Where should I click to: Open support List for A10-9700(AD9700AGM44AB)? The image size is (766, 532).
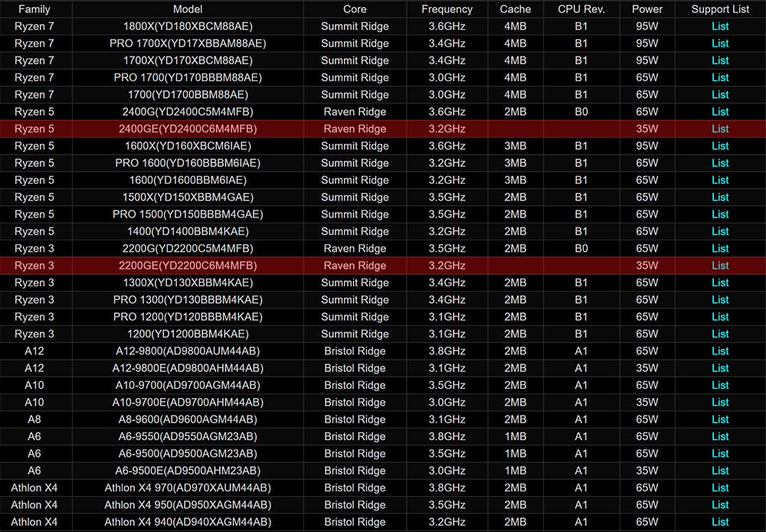[x=720, y=385]
